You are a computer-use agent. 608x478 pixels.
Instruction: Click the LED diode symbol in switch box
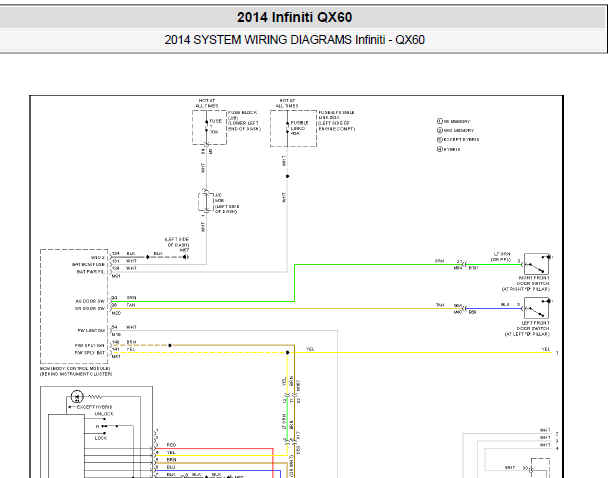coord(77,397)
